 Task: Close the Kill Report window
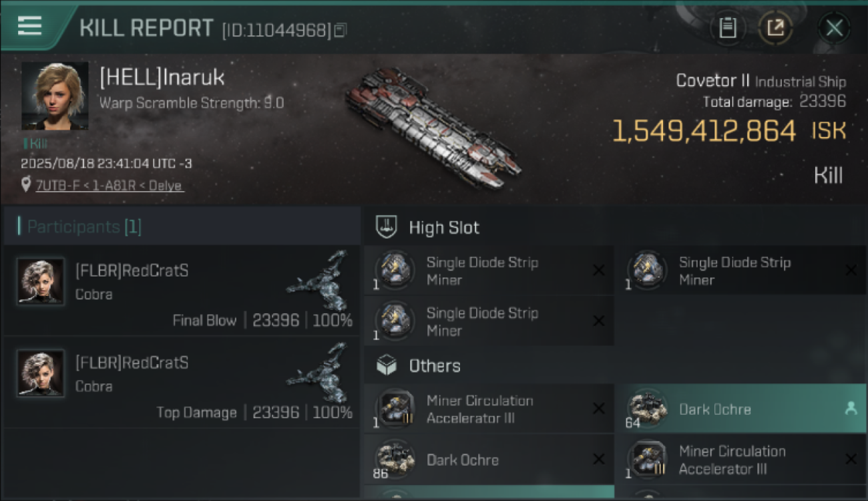click(x=834, y=27)
